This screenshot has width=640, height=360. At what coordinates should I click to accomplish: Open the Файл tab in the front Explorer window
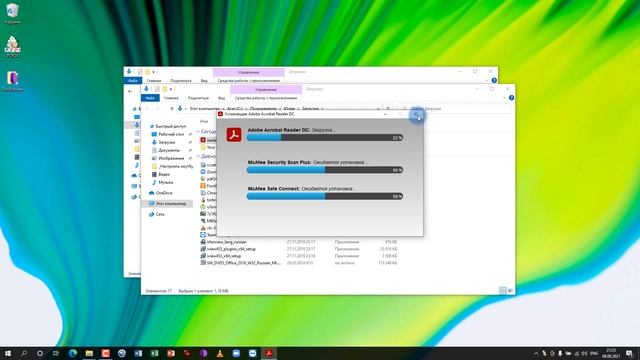point(150,98)
